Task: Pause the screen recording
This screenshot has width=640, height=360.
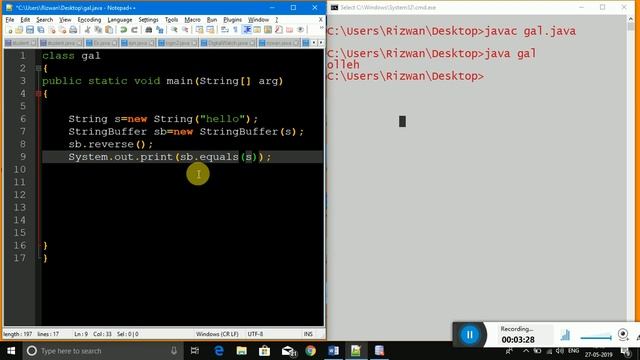Action: coord(469,335)
